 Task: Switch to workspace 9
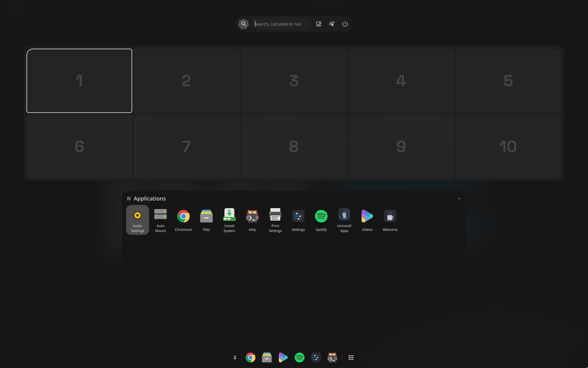pos(401,147)
